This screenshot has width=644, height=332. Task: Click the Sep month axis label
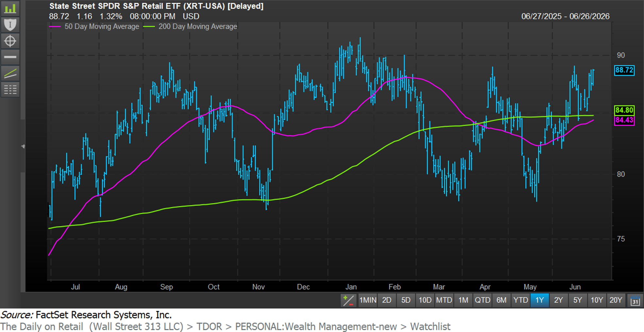(x=166, y=287)
